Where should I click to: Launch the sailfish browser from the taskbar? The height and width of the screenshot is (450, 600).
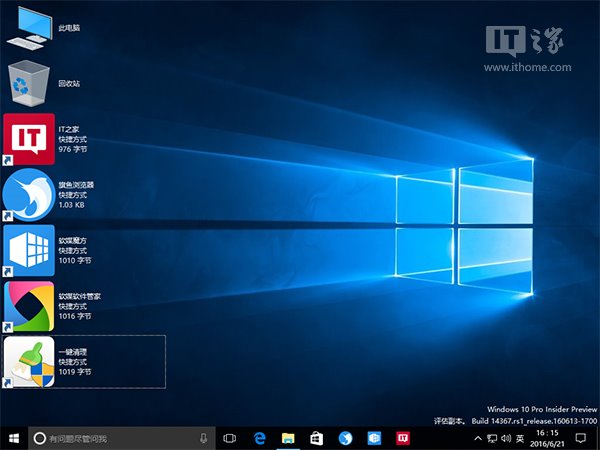click(345, 438)
